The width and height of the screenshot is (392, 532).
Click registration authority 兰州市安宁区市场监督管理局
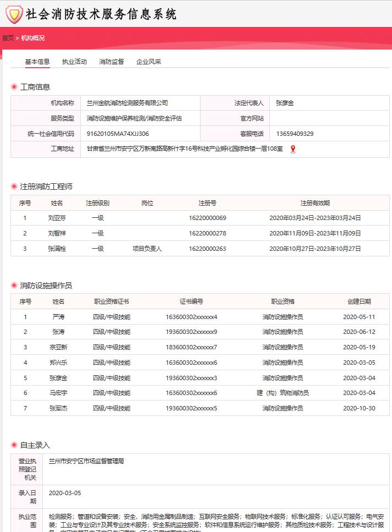pyautogui.click(x=86, y=461)
